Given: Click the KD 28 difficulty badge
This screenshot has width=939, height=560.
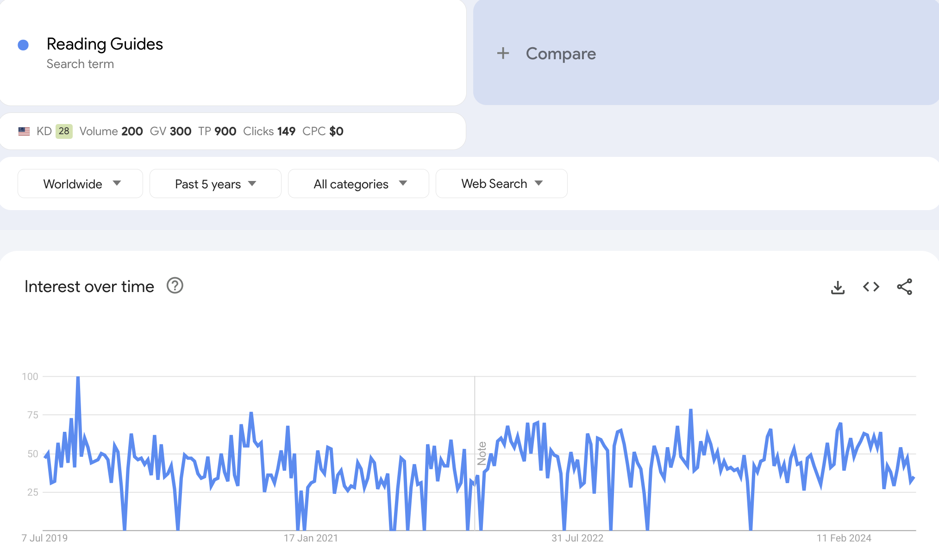Looking at the screenshot, I should 64,131.
